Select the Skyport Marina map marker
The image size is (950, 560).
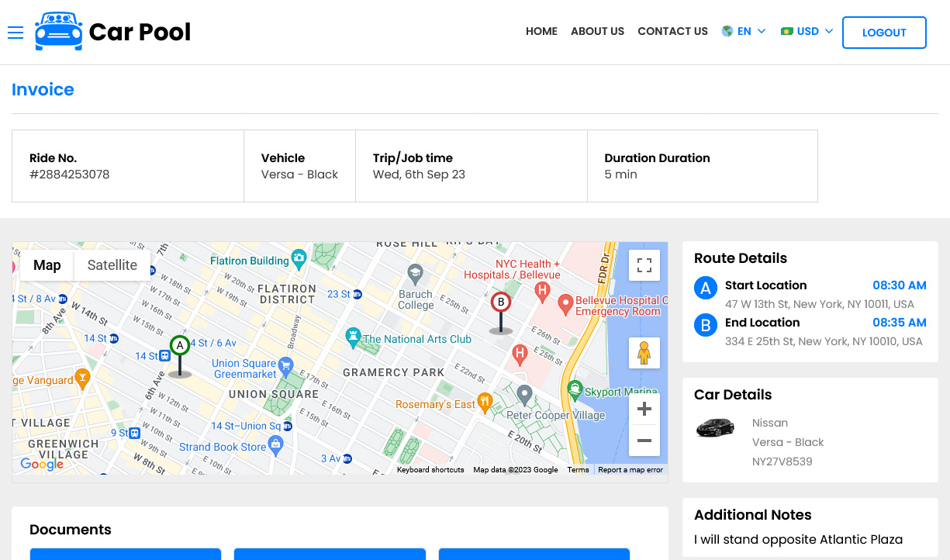click(575, 388)
